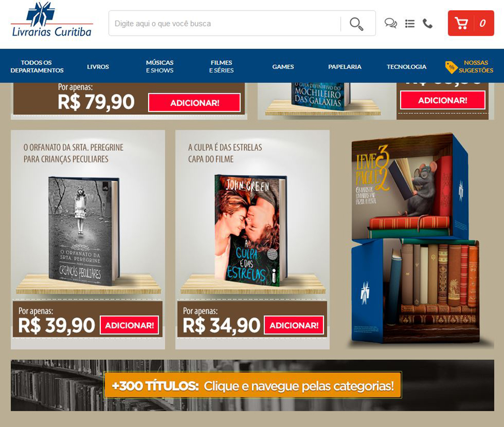Image resolution: width=504 pixels, height=427 pixels.
Task: Click the Livrarias Curitiba logo
Action: coord(52,20)
